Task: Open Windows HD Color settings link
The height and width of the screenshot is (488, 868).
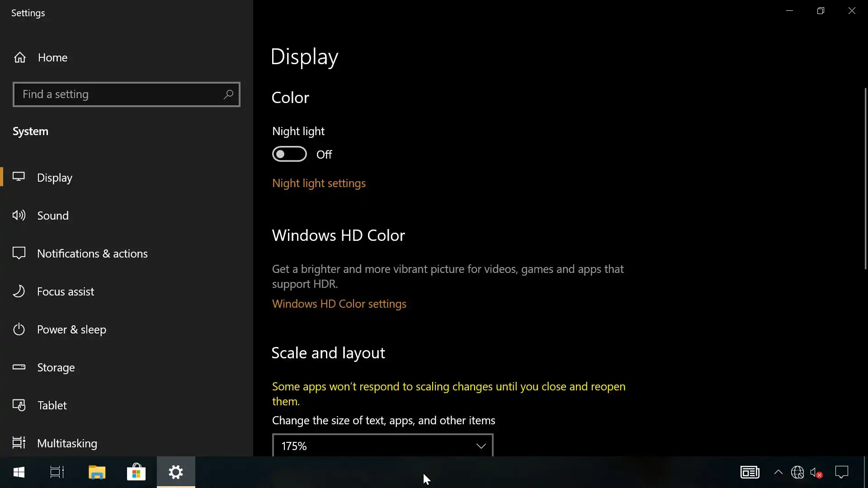Action: (x=339, y=304)
